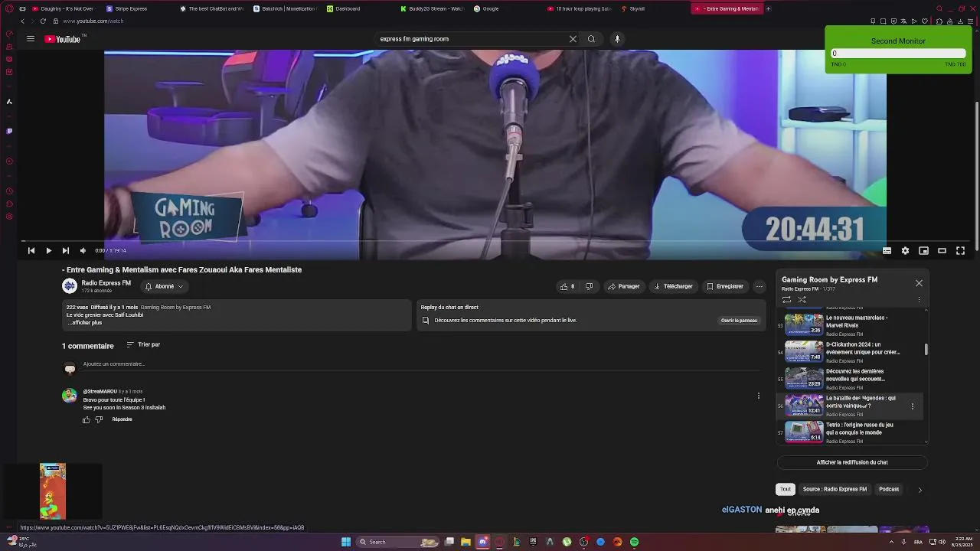The width and height of the screenshot is (980, 551).
Task: Seek on the video progress bar
Action: click(496, 241)
